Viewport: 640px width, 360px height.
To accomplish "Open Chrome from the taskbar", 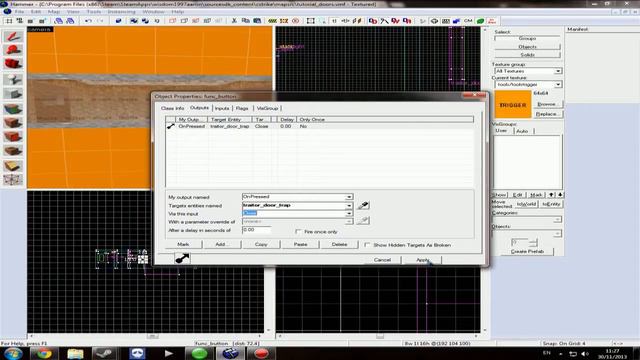I will coord(44,353).
